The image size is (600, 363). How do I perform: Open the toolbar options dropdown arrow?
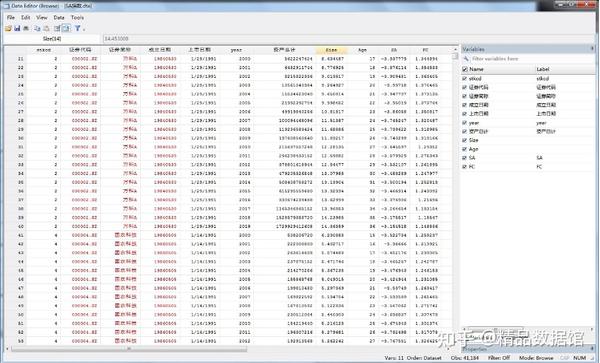coord(84,29)
